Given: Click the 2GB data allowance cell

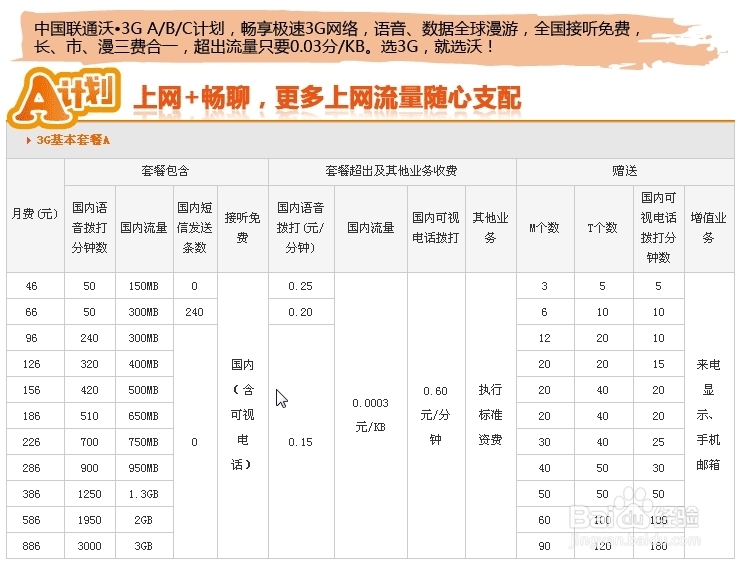Looking at the screenshot, I should pos(144,521).
